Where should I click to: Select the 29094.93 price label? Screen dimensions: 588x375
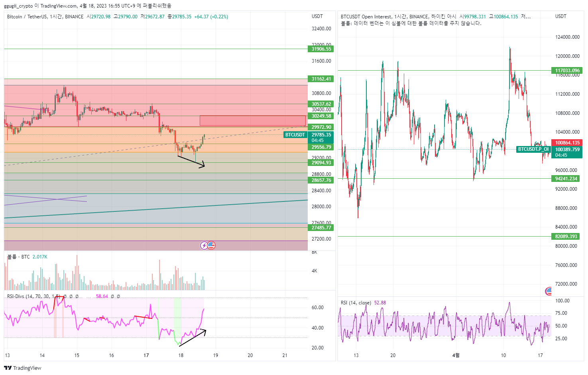[x=321, y=163]
